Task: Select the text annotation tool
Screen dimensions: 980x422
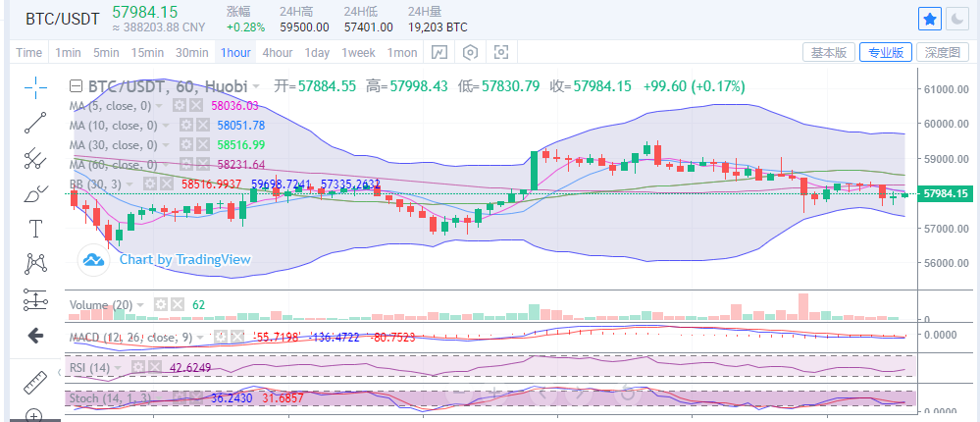Action: pos(35,229)
